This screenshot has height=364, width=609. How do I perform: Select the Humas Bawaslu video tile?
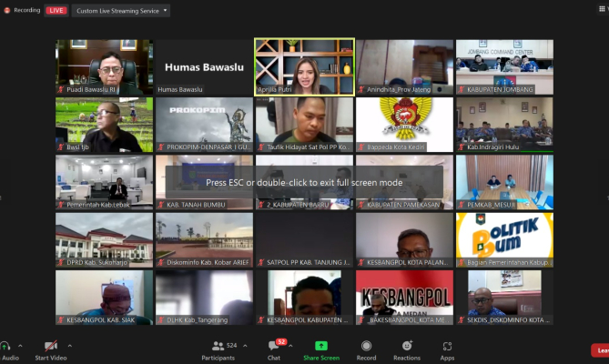pos(203,66)
